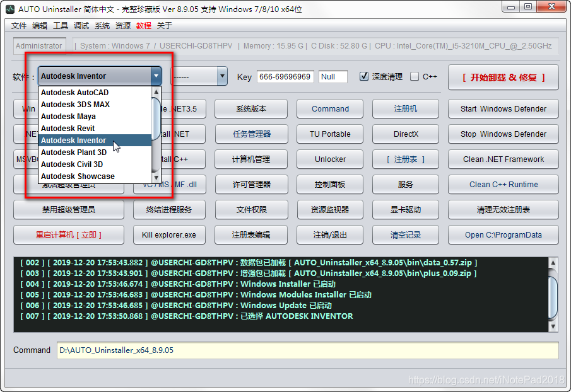Open the 工具 menu
Screen dimensions: 571x392
61,25
